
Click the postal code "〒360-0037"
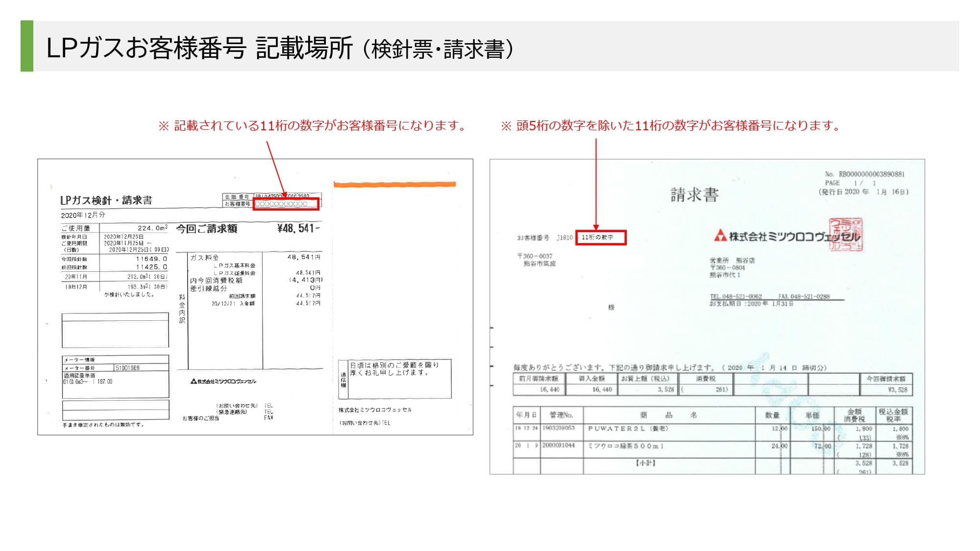click(x=535, y=256)
